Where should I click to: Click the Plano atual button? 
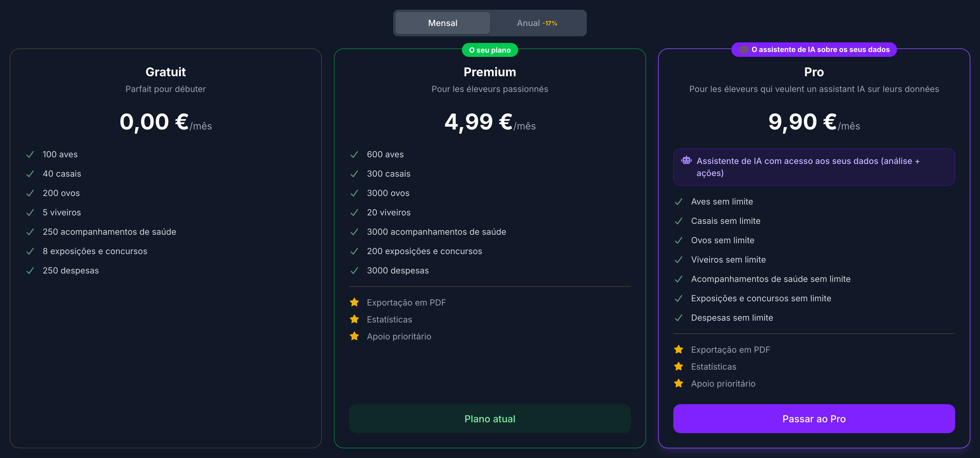point(490,419)
